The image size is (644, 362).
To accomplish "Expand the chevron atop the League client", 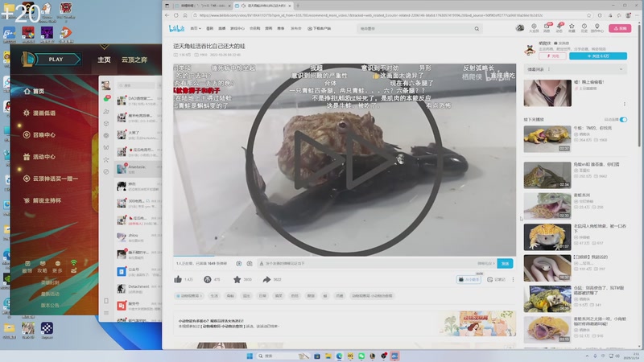I will point(105,47).
